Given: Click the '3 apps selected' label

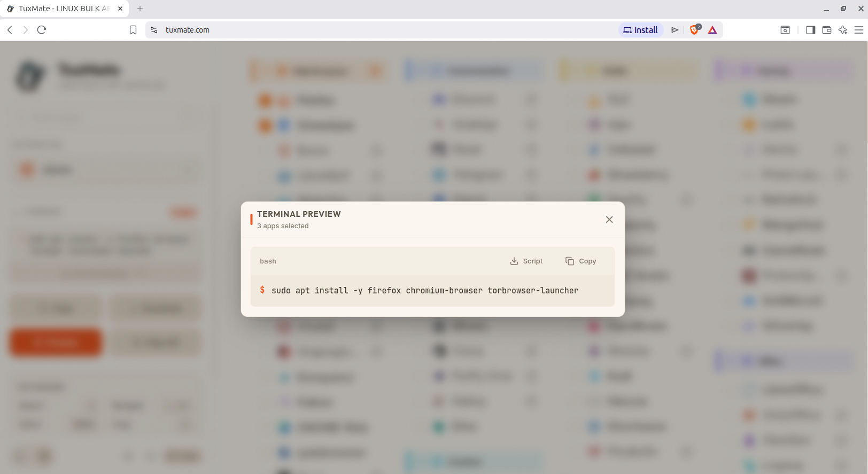Looking at the screenshot, I should pyautogui.click(x=283, y=226).
